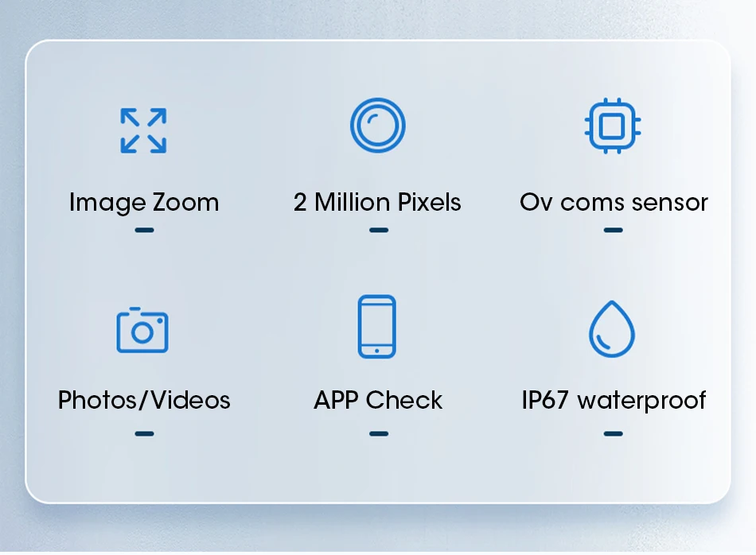Click the "Photos/Videos" label
This screenshot has width=756, height=555.
(144, 401)
